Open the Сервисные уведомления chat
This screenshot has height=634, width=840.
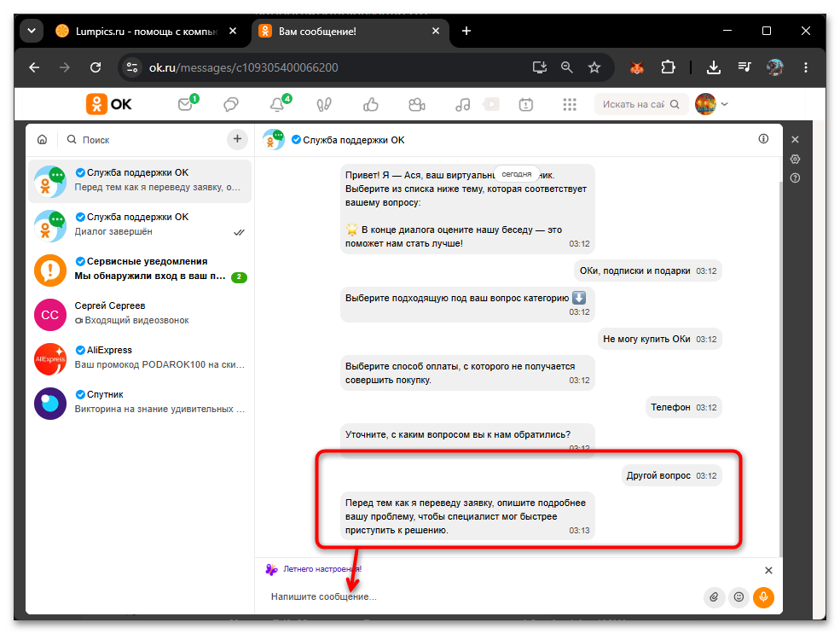(140, 269)
